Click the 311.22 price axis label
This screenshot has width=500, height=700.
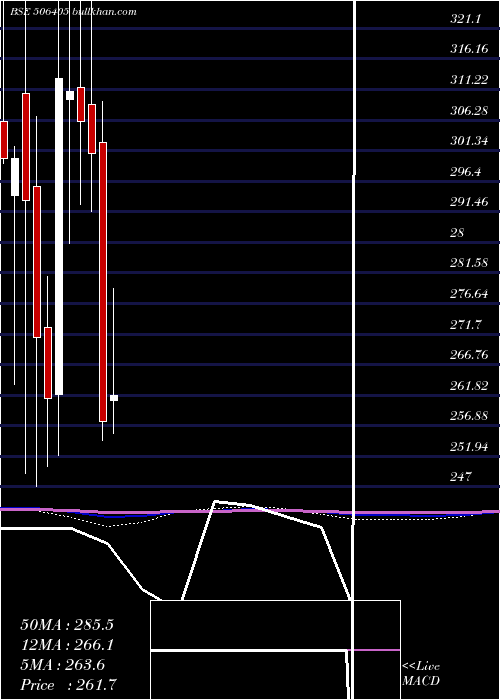pos(469,80)
